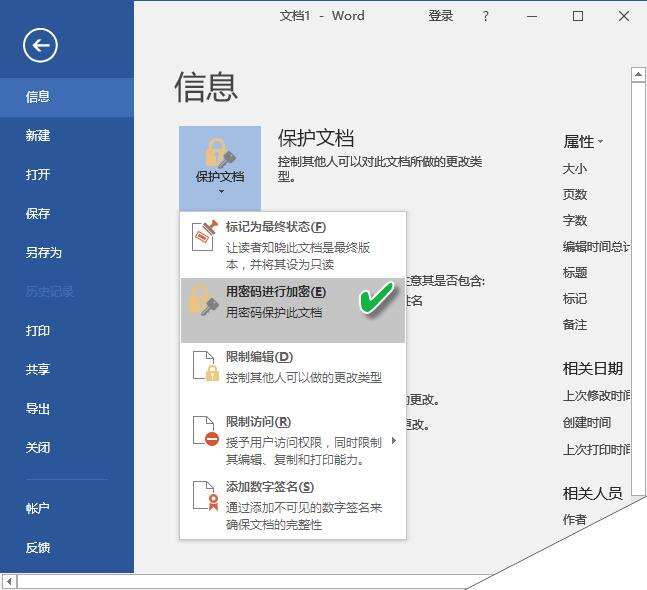Click the 标题 property label
Viewport: 647px width, 590px height.
coord(575,273)
